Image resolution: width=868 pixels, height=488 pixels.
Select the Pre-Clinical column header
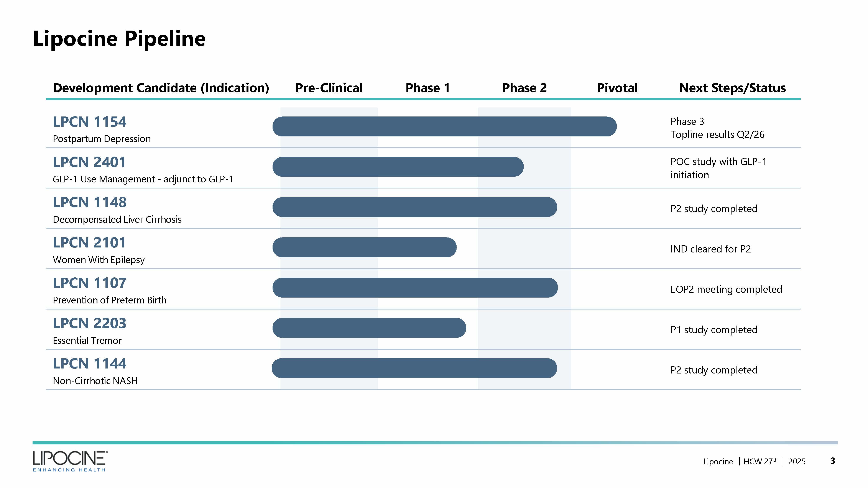[x=329, y=88]
